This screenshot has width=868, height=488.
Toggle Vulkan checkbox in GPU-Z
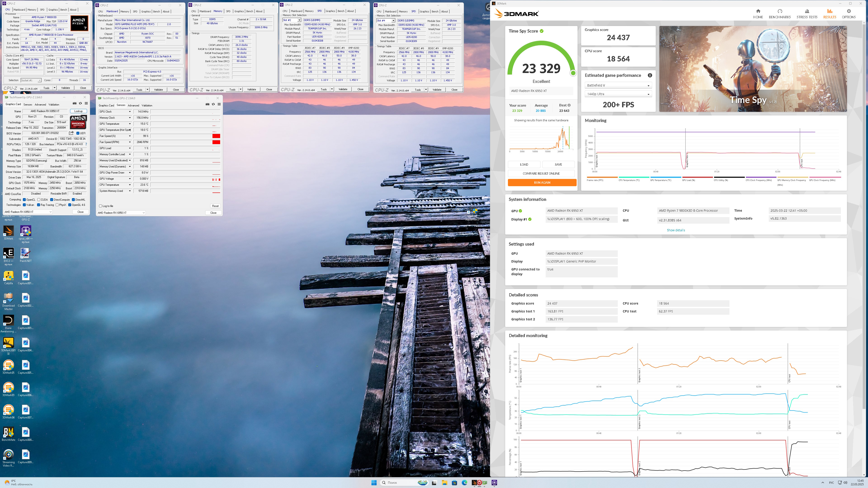[x=24, y=205]
